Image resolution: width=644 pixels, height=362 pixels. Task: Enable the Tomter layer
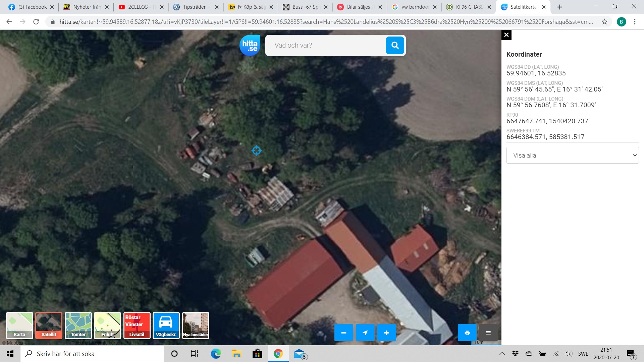[78, 325]
